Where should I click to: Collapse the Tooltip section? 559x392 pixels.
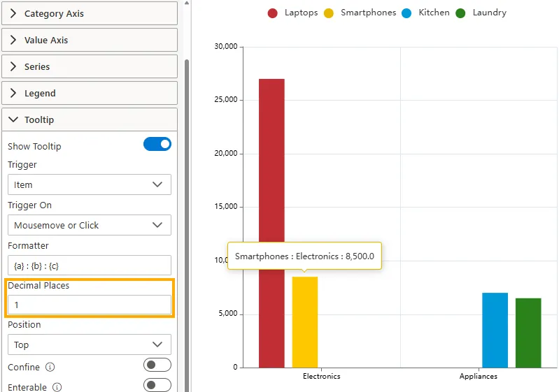[x=89, y=119]
